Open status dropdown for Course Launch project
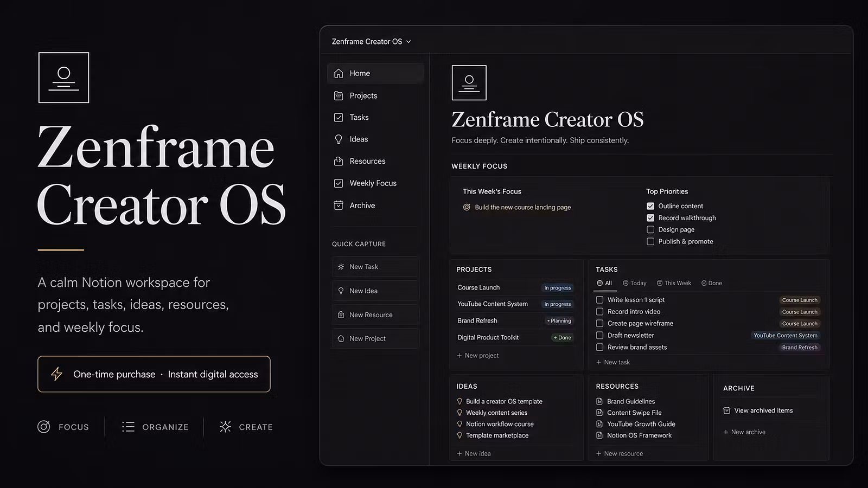868x488 pixels. pos(558,288)
